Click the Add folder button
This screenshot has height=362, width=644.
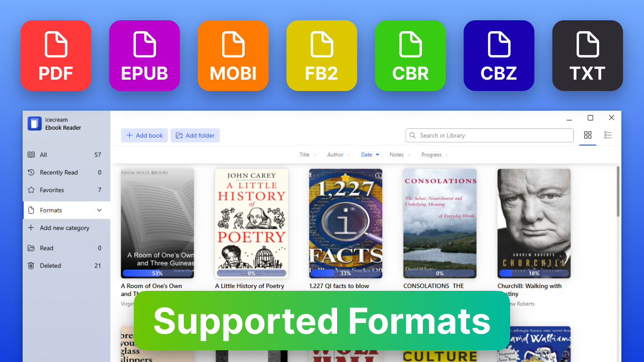pyautogui.click(x=195, y=135)
